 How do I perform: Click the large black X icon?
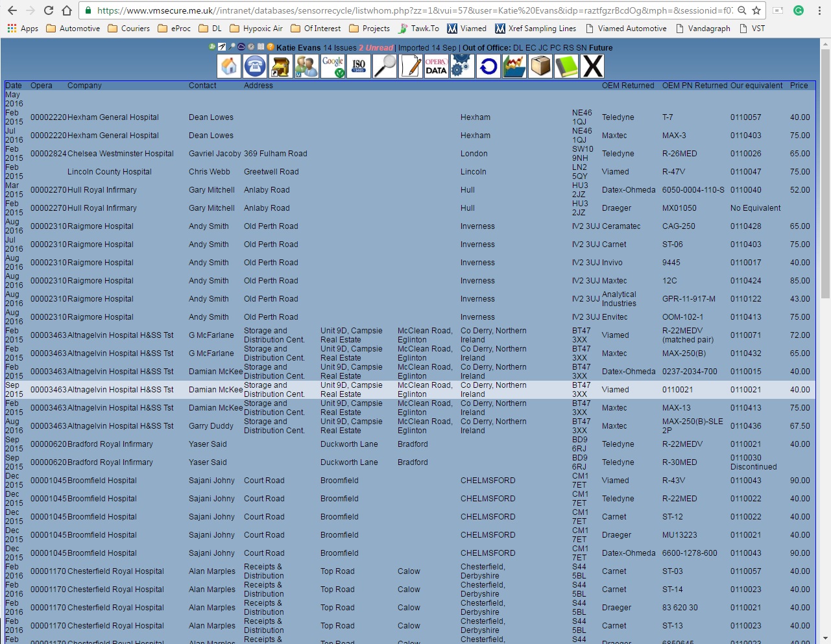[x=592, y=66]
